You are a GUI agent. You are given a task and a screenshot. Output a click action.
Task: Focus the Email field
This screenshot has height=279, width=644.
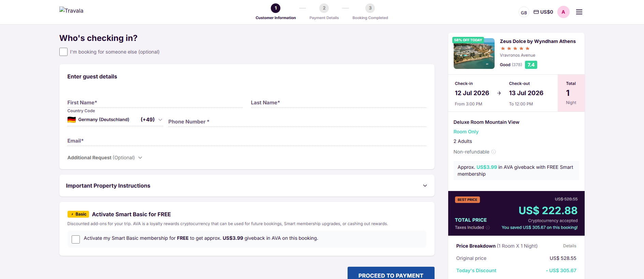click(x=247, y=141)
